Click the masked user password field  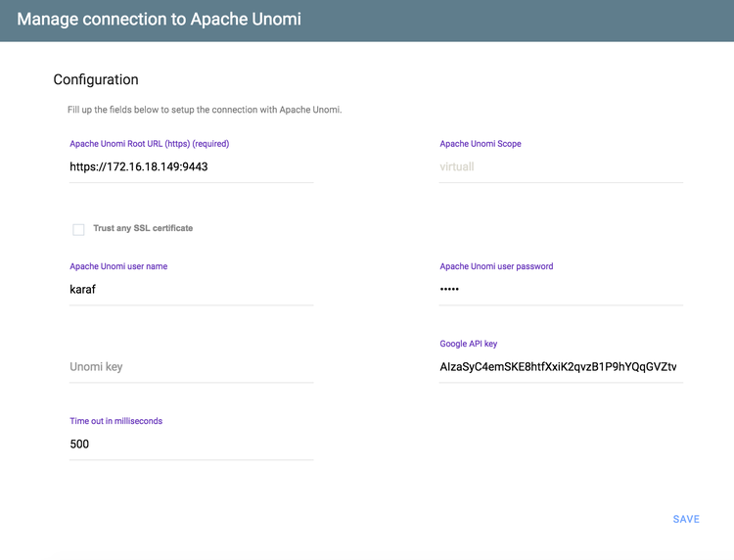click(x=561, y=290)
